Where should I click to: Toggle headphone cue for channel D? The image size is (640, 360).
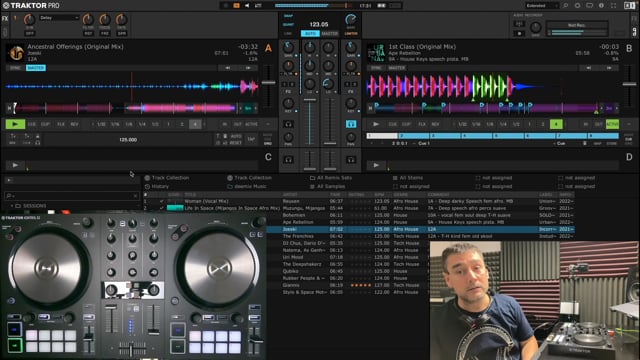[351, 160]
